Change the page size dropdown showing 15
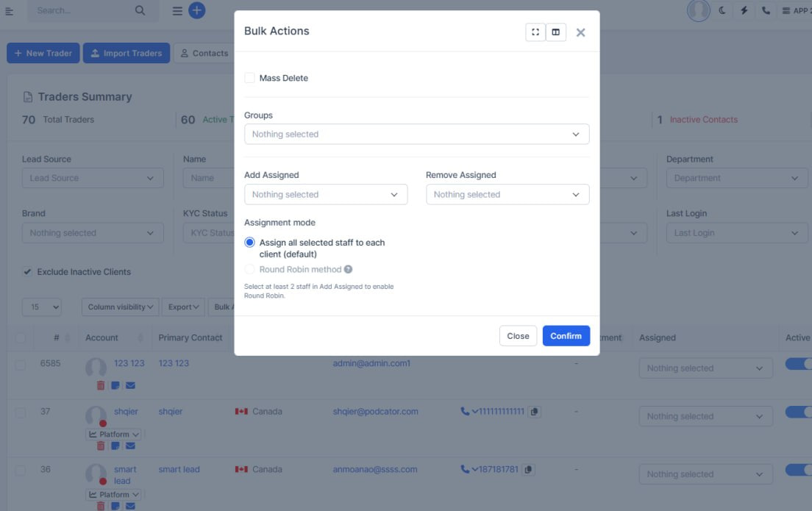 click(x=41, y=307)
